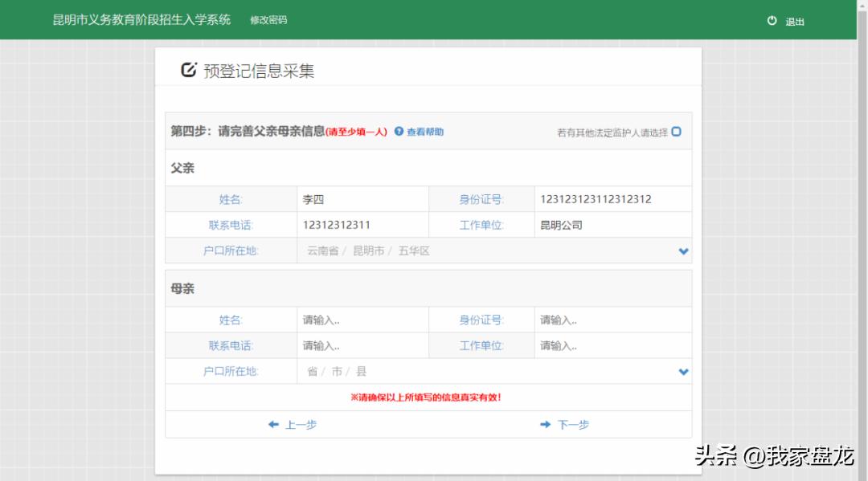Viewport: 868px width, 481px height.
Task: Click 退出 to log out
Action: (793, 22)
